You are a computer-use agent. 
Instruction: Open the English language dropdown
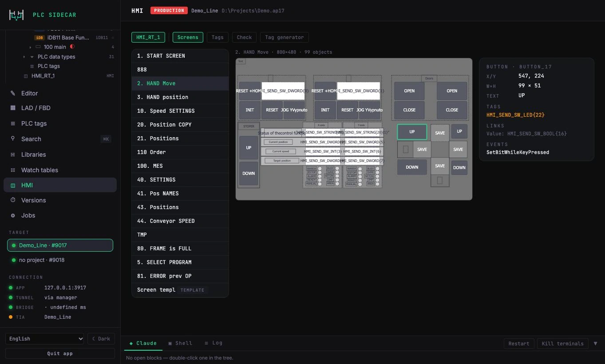(44, 339)
